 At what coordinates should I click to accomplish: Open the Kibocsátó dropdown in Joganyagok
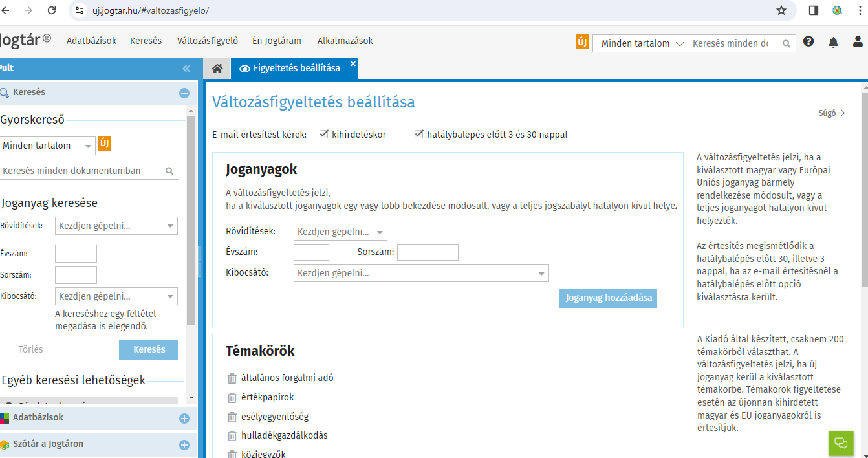541,274
